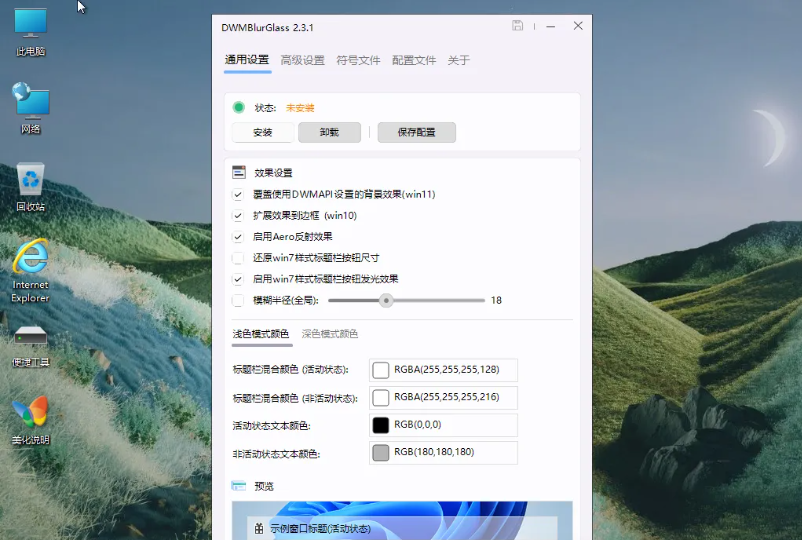Click the 效果设置 section icon

[x=239, y=172]
